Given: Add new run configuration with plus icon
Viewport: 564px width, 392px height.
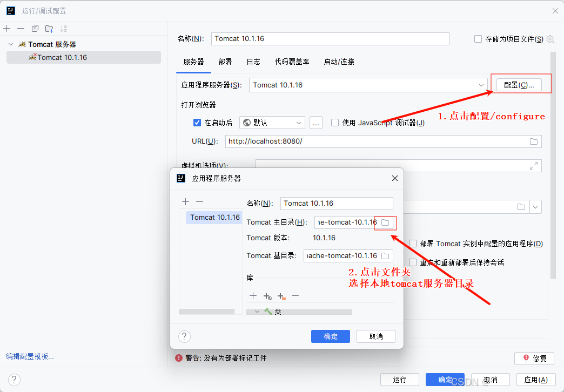Looking at the screenshot, I should coord(7,29).
